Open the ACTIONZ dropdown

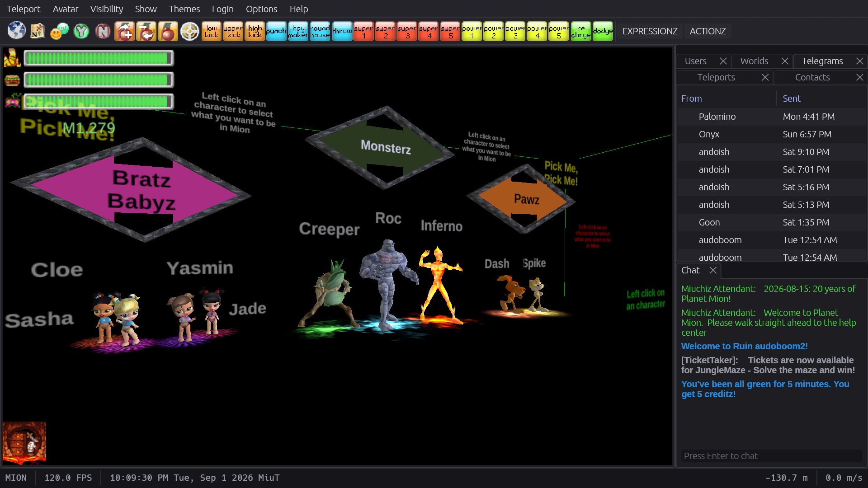(x=708, y=31)
